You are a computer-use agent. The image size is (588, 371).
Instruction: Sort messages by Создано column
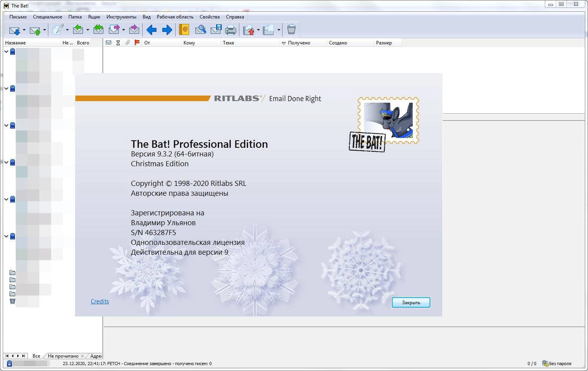coord(350,43)
